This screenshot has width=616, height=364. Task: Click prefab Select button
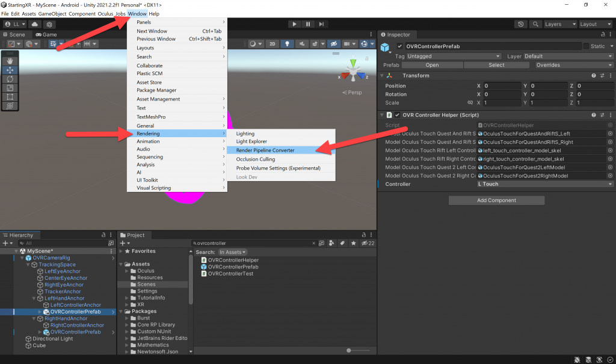[496, 65]
